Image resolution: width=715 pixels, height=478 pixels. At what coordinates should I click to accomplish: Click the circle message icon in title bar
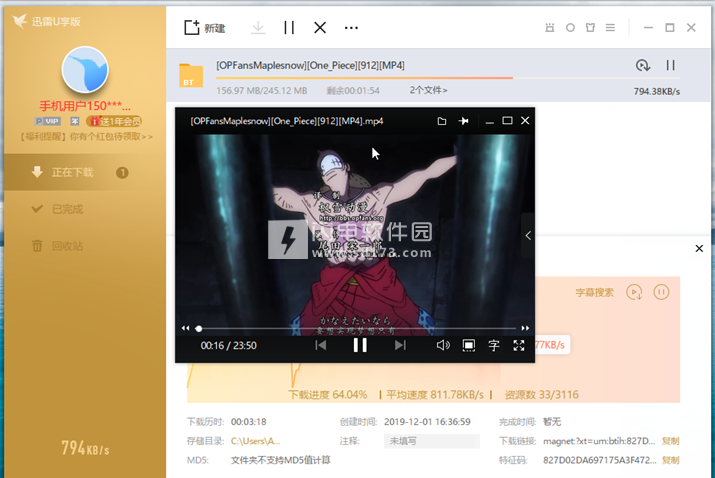(x=570, y=28)
